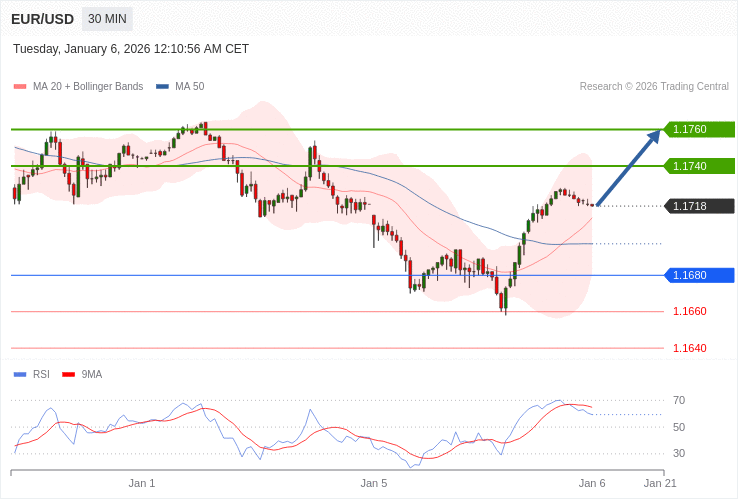
Task: Click the EUR/USD symbol title
Action: click(42, 19)
